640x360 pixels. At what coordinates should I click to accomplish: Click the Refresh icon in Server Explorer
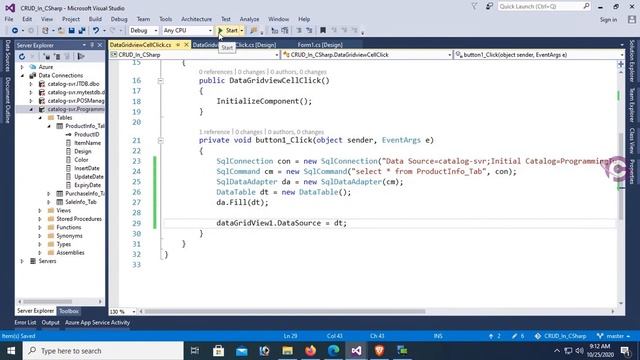click(22, 56)
